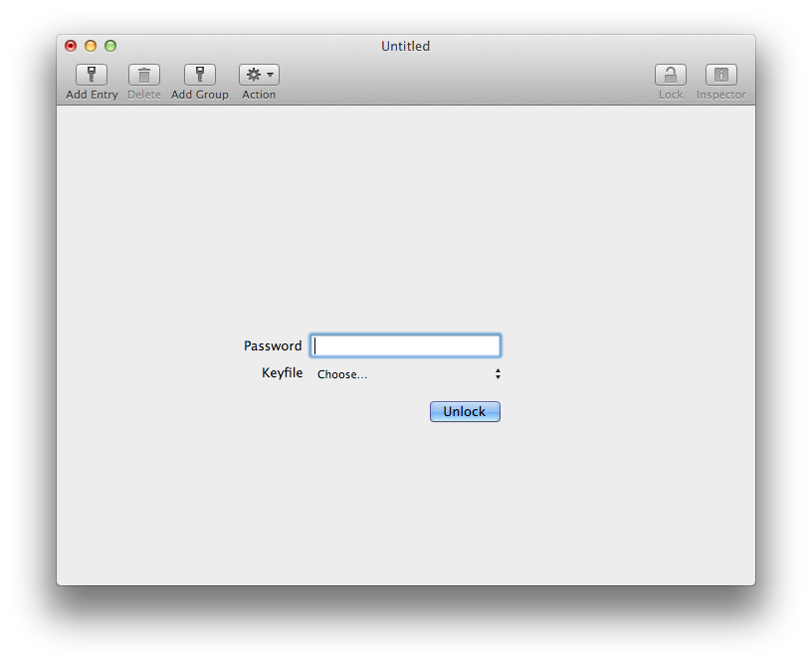Open the Inspector panel icon

(x=721, y=75)
